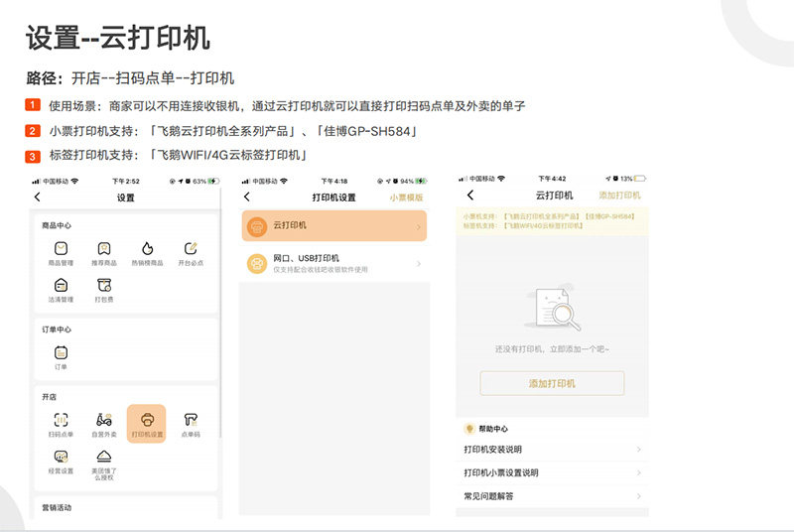The height and width of the screenshot is (532, 794).
Task: Open 推荐商品 icon
Action: tap(104, 248)
